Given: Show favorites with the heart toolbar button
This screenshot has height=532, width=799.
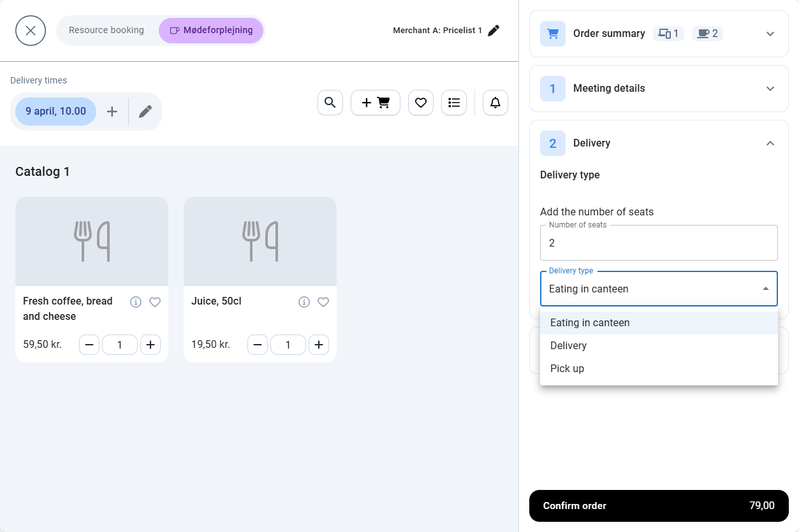Looking at the screenshot, I should (x=421, y=103).
